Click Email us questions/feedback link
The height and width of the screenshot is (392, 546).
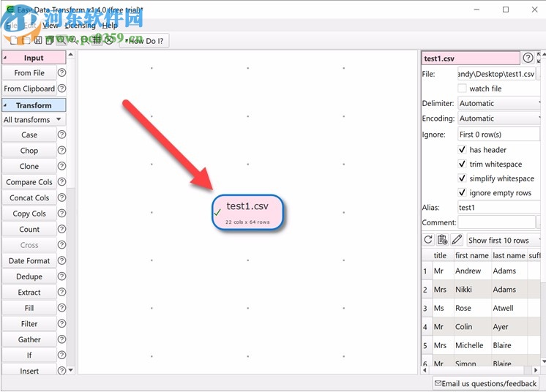(x=485, y=383)
